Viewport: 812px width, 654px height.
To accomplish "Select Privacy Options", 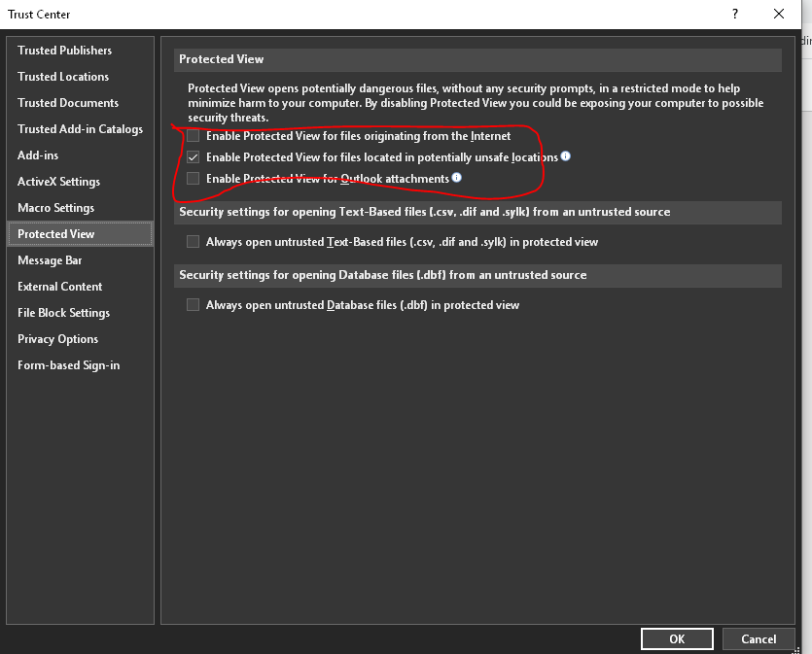I will [x=80, y=339].
